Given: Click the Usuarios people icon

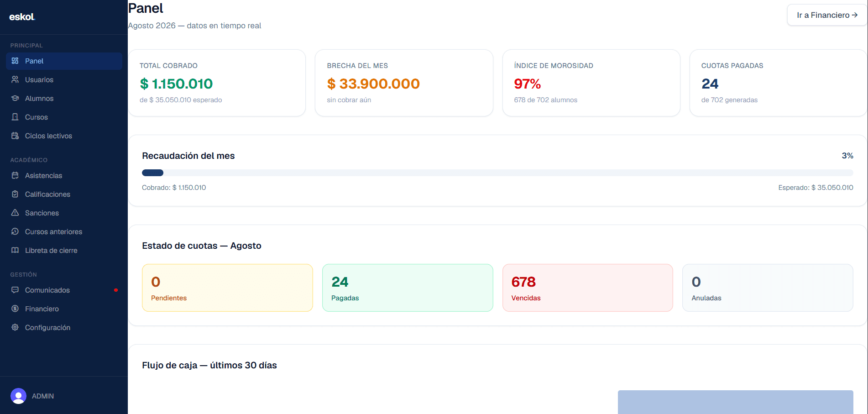Looking at the screenshot, I should (x=15, y=79).
